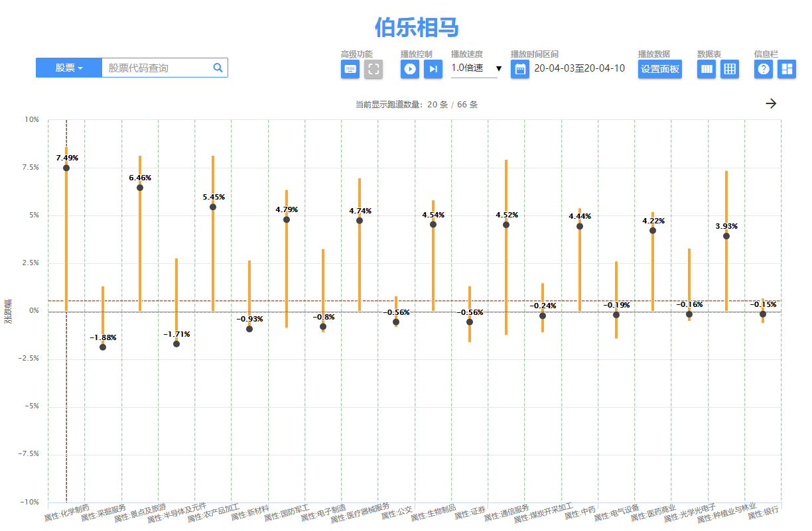Click the 20-04-03至20-04-10 date range text
This screenshot has height=531, width=812.
tap(579, 68)
